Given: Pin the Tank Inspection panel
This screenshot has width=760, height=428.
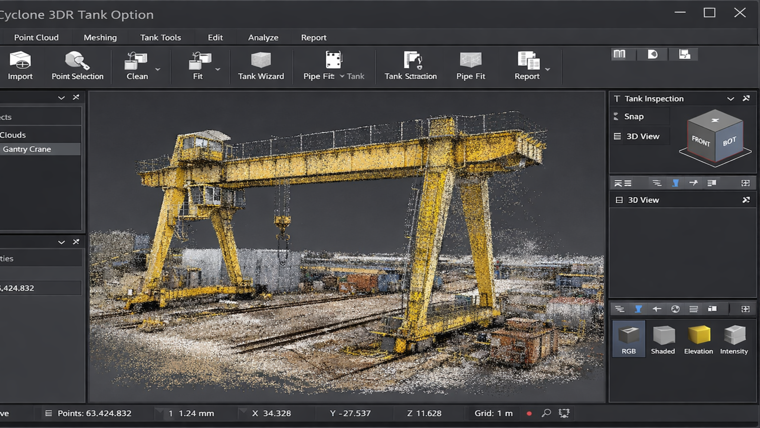Looking at the screenshot, I should (x=746, y=98).
